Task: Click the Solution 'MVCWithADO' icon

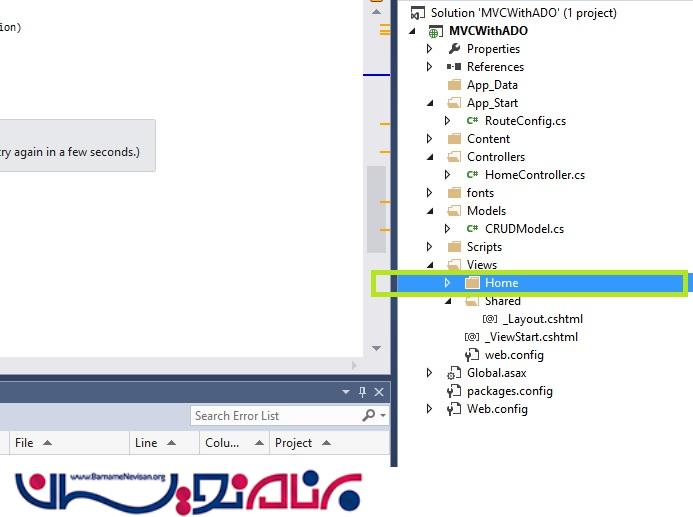Action: click(417, 13)
